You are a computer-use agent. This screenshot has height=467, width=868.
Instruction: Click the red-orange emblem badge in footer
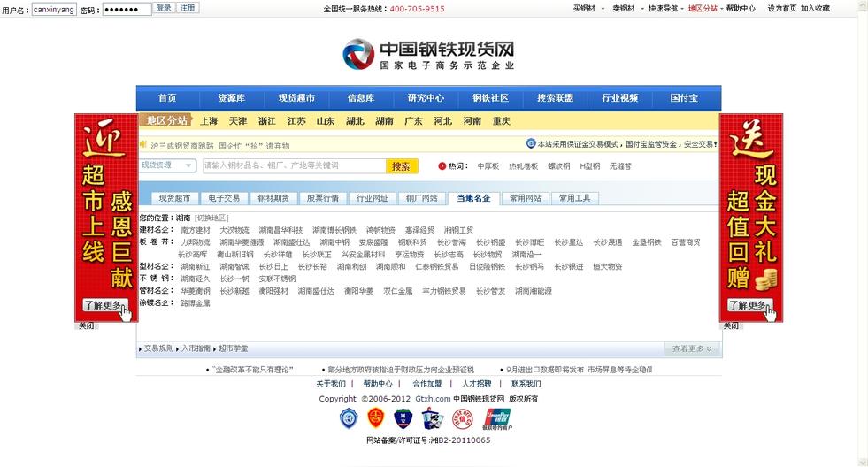(x=376, y=418)
